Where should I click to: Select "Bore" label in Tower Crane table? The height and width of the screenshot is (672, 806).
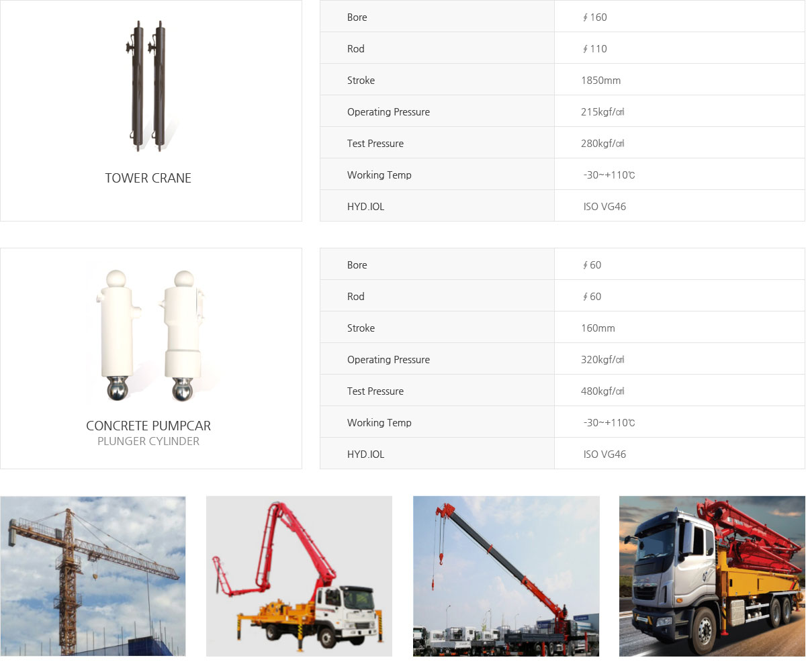tap(357, 17)
